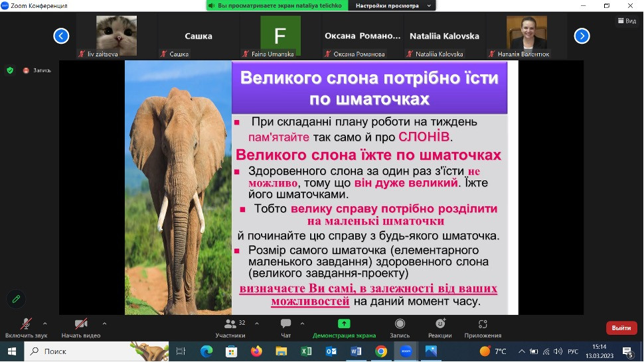The image size is (644, 362).
Task: Expand chat options arrow
Action: tap(302, 324)
